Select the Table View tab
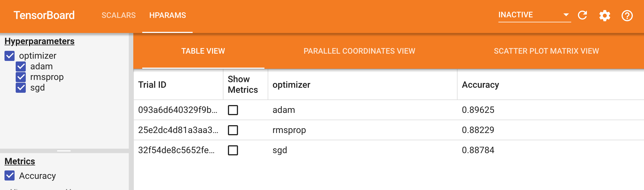 (203, 51)
